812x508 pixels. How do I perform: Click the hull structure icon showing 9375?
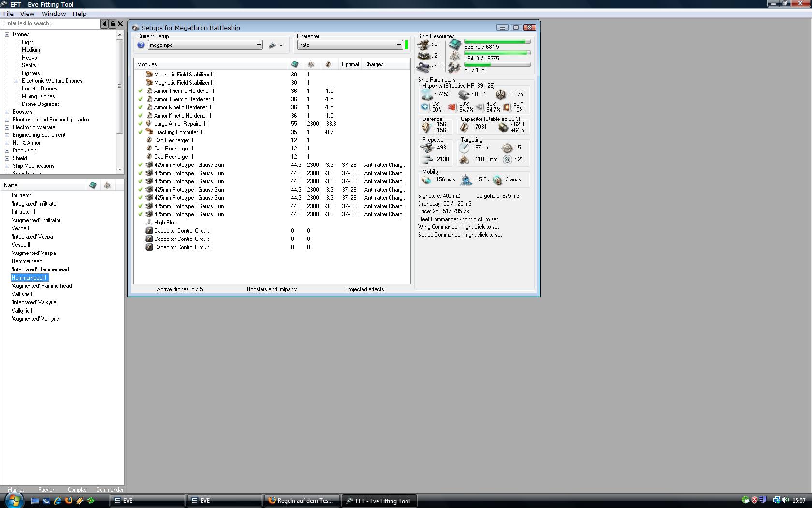[501, 94]
